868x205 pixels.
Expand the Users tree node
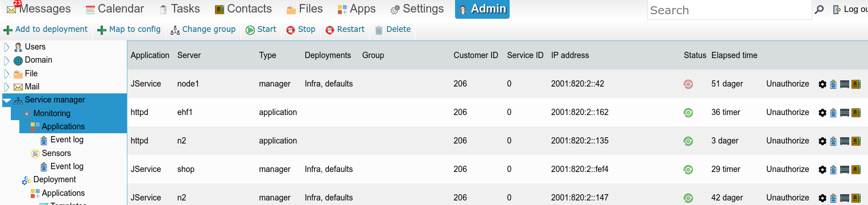pyautogui.click(x=7, y=47)
